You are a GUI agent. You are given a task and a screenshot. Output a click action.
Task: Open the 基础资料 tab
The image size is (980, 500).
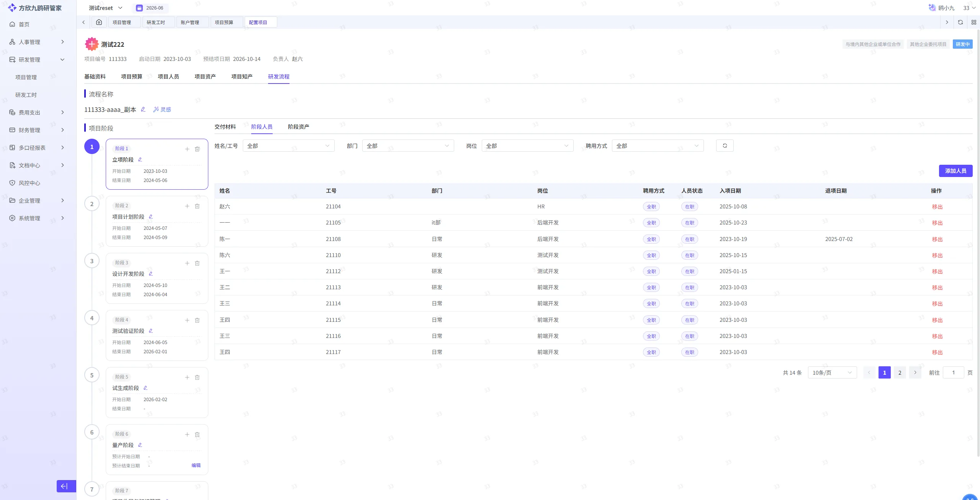pos(95,77)
